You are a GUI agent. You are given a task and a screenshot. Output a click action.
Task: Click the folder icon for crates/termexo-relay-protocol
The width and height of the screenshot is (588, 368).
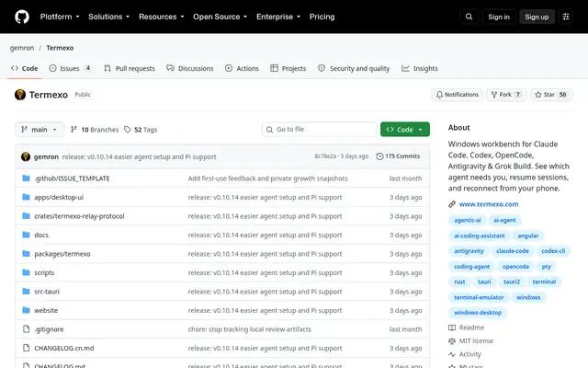[26, 216]
